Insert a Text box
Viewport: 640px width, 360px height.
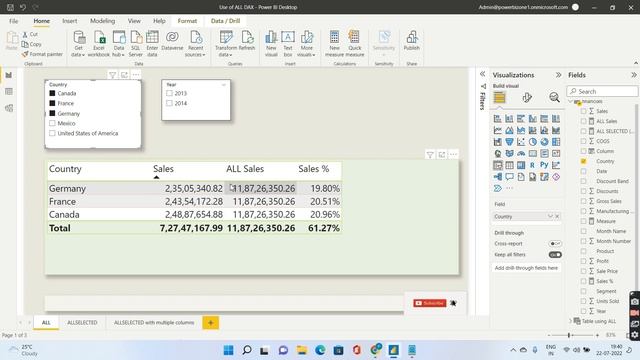(x=288, y=43)
